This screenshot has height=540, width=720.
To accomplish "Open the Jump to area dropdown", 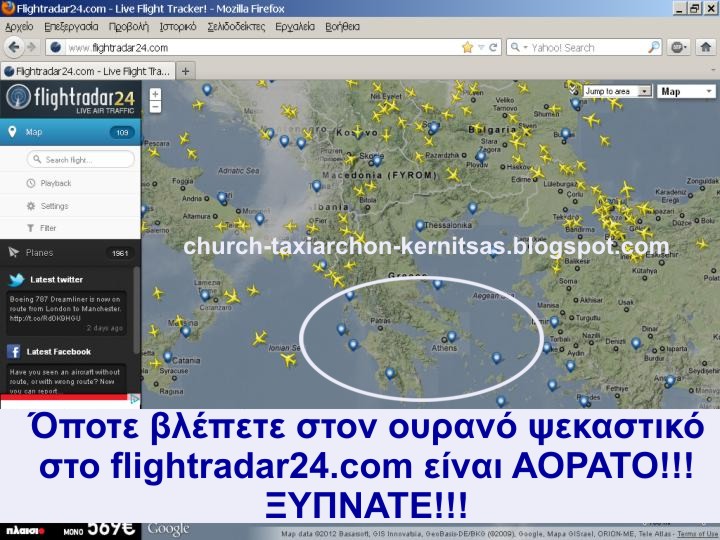I will click(x=618, y=91).
